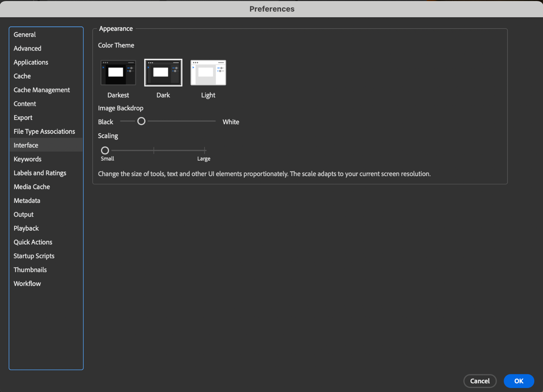Show the Keywords preferences
The image size is (543, 392).
pos(28,159)
